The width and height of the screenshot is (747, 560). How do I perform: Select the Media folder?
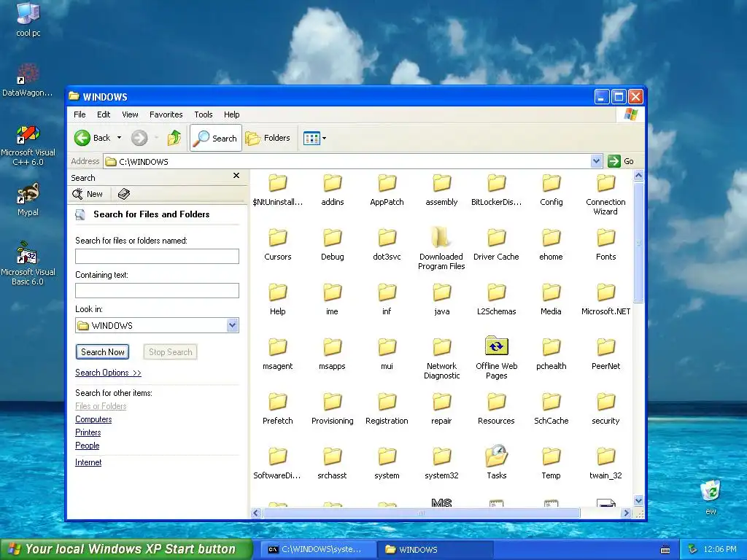551,300
